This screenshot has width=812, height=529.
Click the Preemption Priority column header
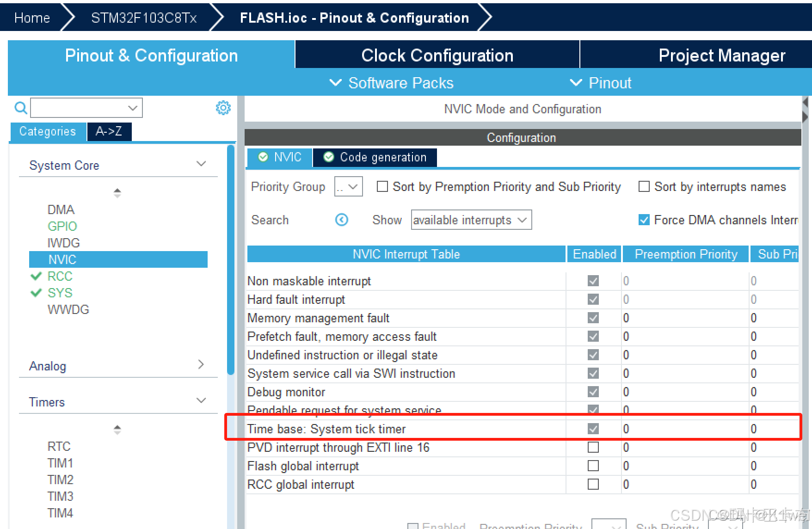[x=686, y=254]
